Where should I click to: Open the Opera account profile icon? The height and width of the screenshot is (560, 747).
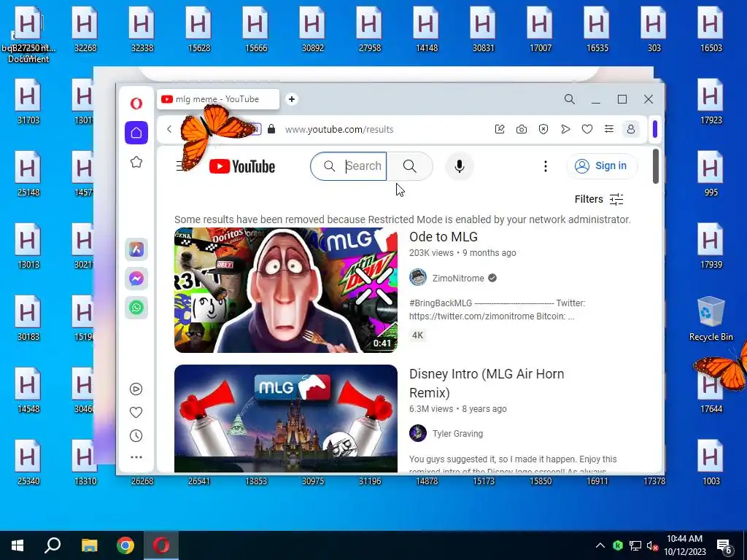coord(631,129)
